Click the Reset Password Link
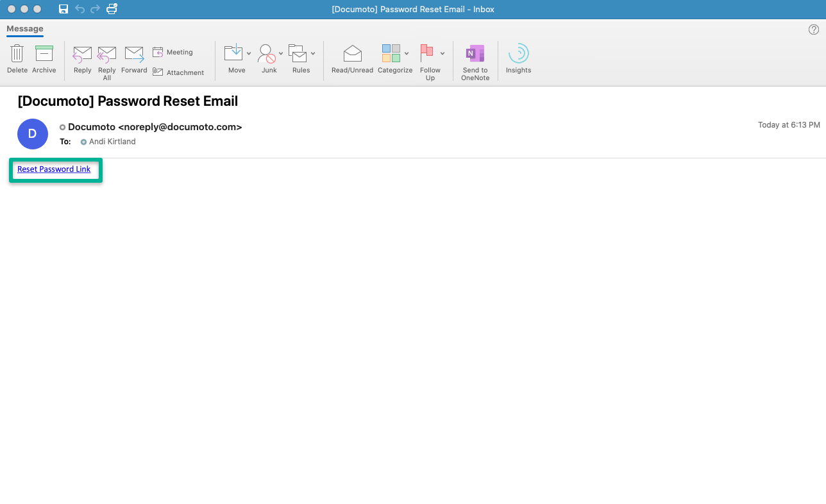The image size is (826, 504). pos(54,169)
